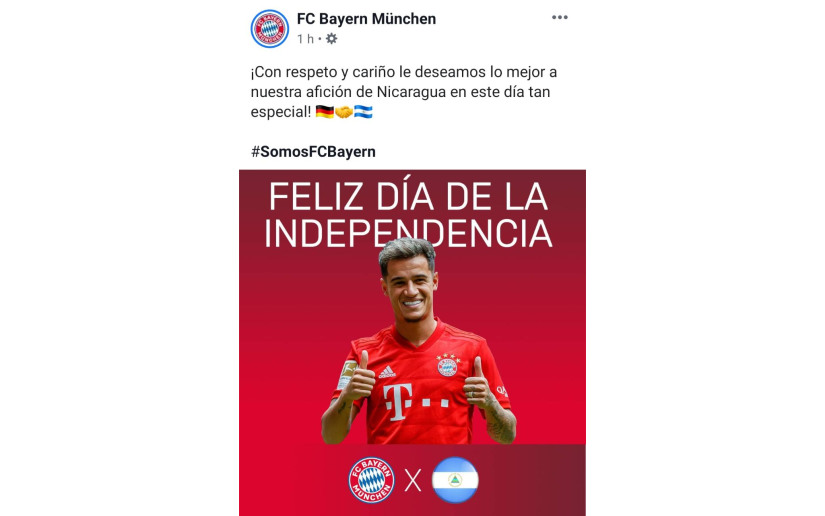825x516 pixels.
Task: Click the post caption mentioning Nicaragua
Action: (x=404, y=92)
